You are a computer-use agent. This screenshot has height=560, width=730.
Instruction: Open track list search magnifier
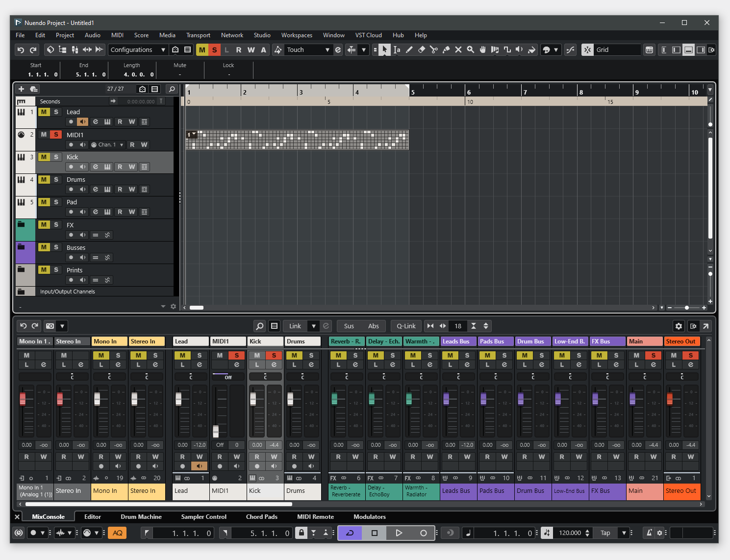tap(172, 89)
